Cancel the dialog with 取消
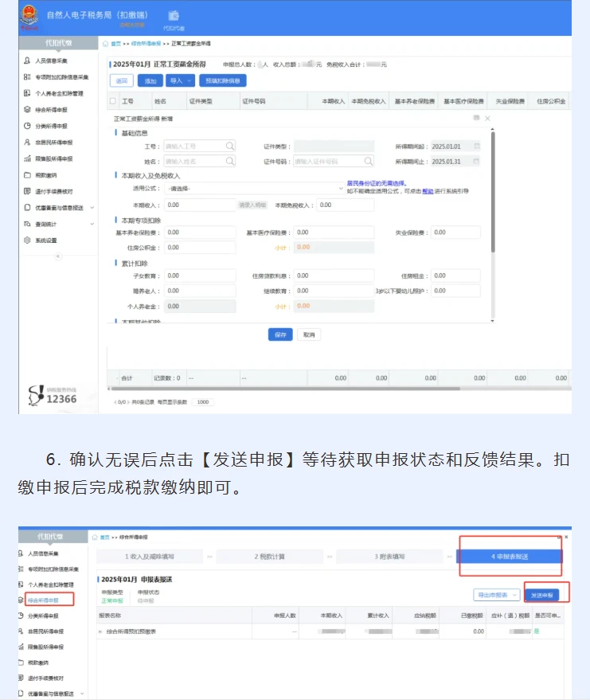590x700 pixels. 309,334
